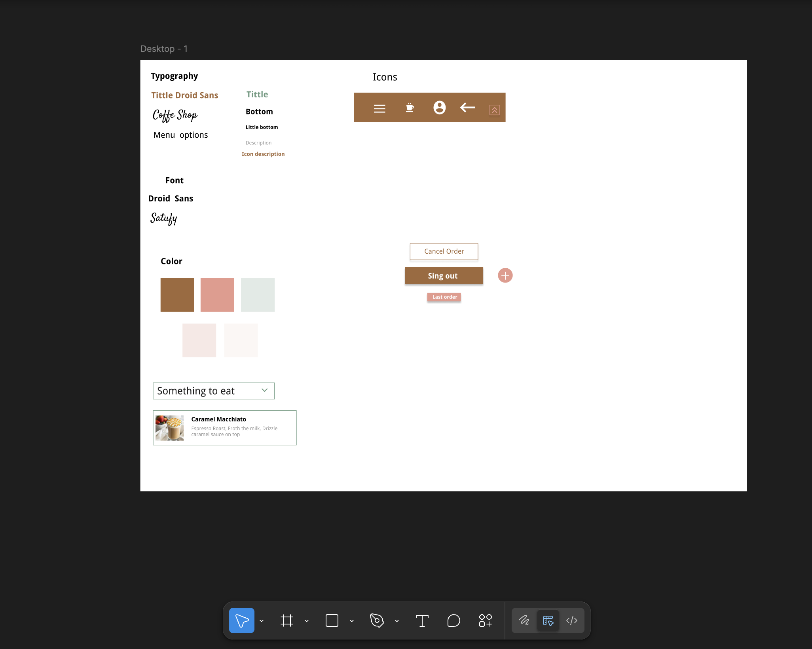
Task: Select the Desktop - 1 frame label
Action: (164, 49)
